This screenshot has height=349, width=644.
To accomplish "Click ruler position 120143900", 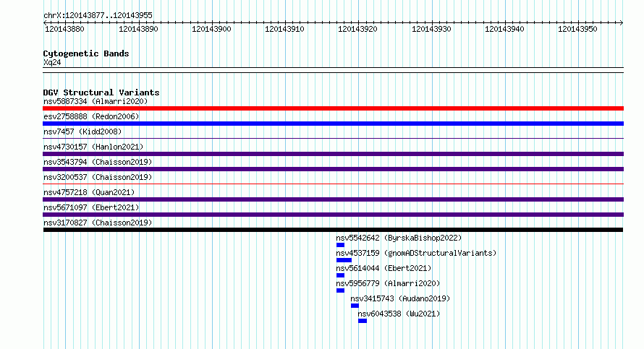I will [211, 29].
